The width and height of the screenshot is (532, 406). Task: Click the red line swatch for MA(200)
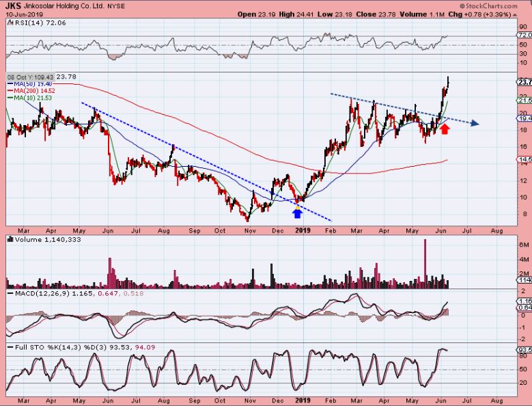coord(10,91)
